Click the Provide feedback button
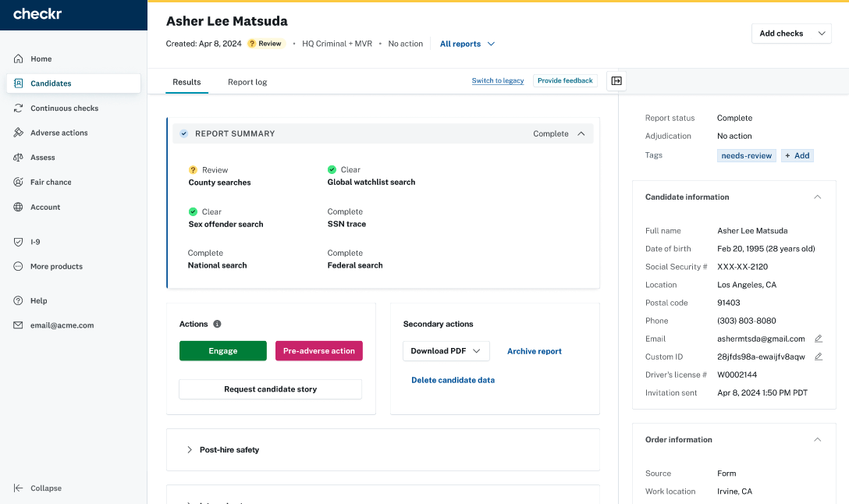849x504 pixels. click(565, 80)
